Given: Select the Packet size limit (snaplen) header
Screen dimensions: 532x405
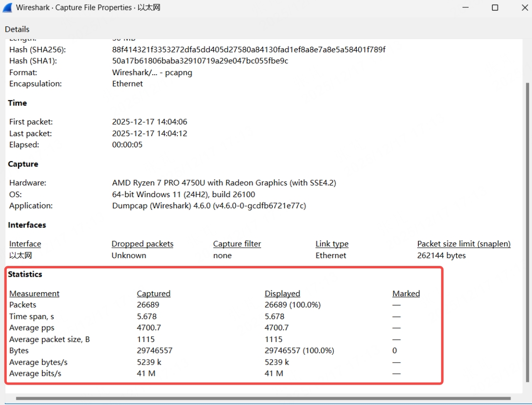Looking at the screenshot, I should coord(463,243).
